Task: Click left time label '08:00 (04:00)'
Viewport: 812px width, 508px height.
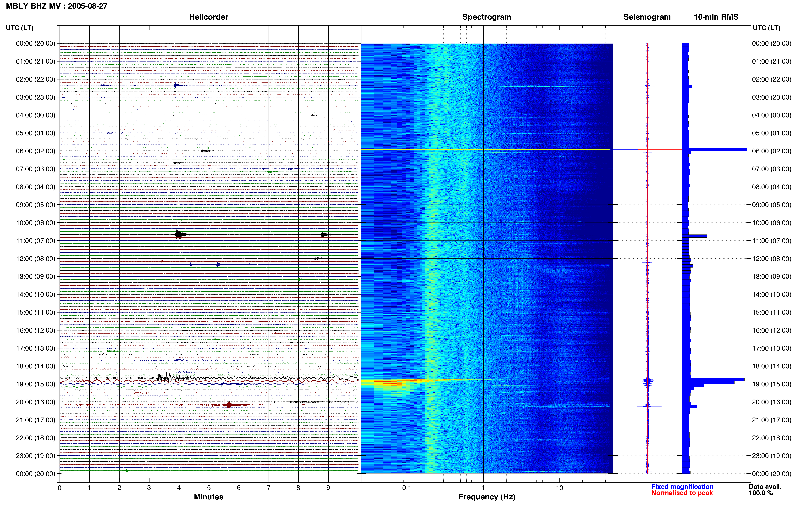Action: [36, 187]
